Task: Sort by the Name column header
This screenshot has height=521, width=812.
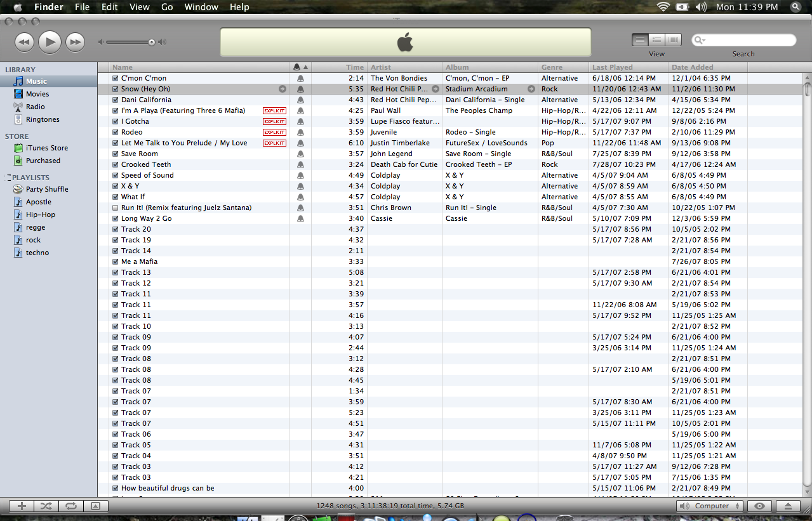Action: (199, 67)
